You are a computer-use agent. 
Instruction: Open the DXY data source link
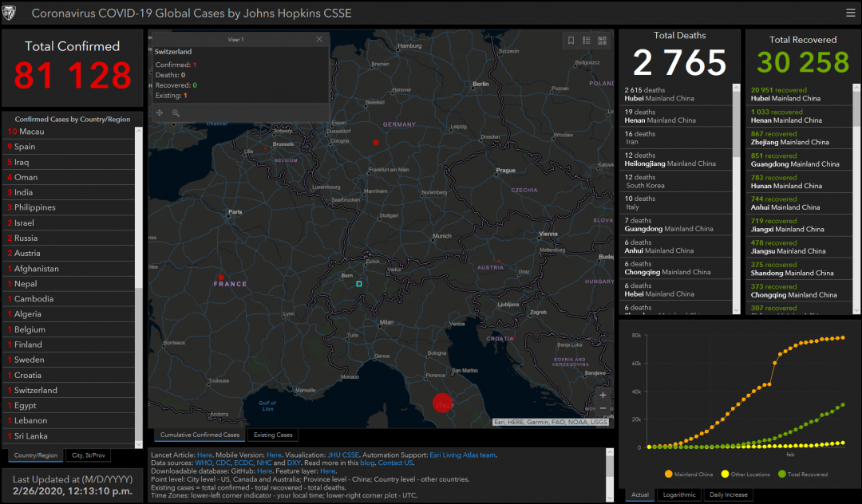click(294, 463)
